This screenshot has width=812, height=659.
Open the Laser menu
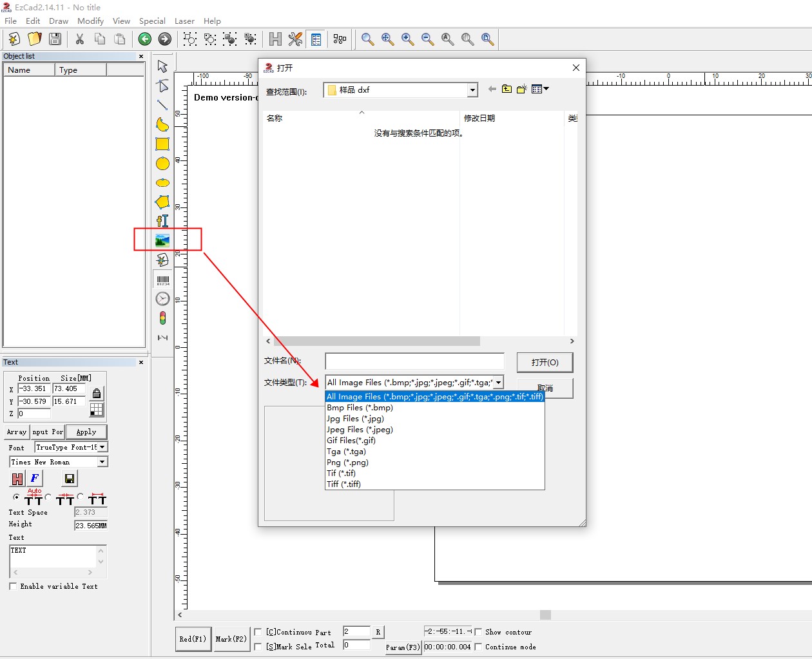click(x=184, y=21)
